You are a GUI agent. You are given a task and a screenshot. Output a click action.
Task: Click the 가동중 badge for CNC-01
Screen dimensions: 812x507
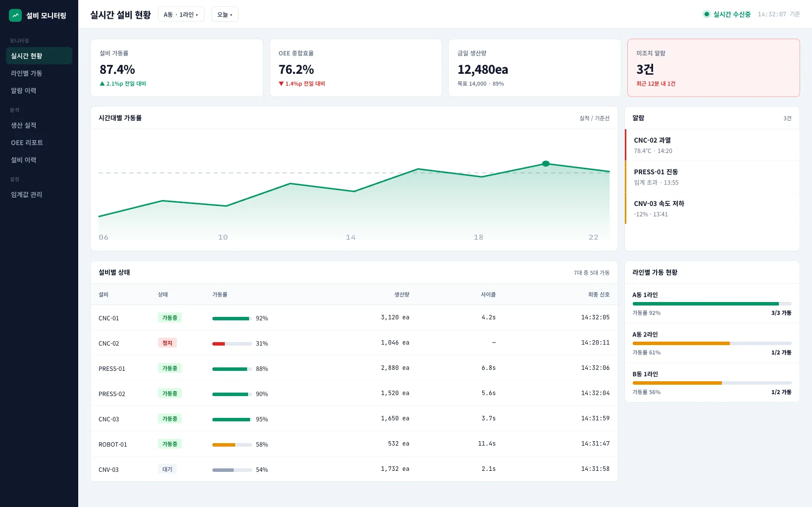coord(170,318)
